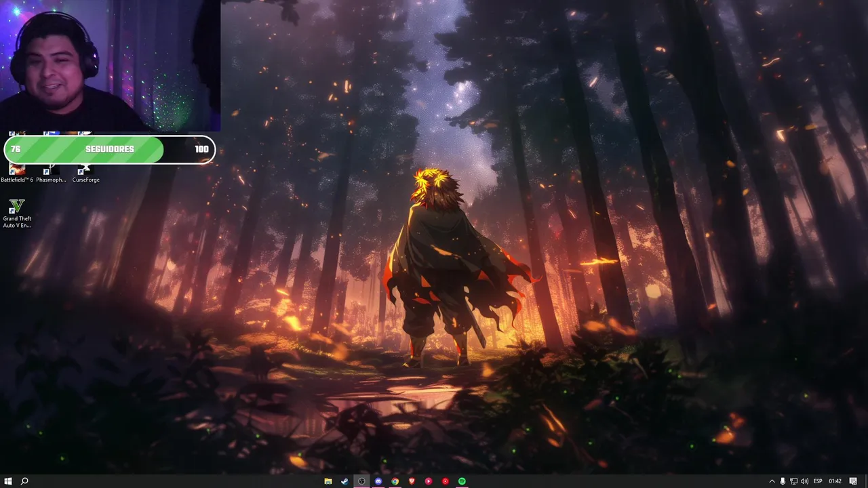Image resolution: width=868 pixels, height=488 pixels.
Task: Select the CurseForge desktop shortcut
Action: click(85, 174)
